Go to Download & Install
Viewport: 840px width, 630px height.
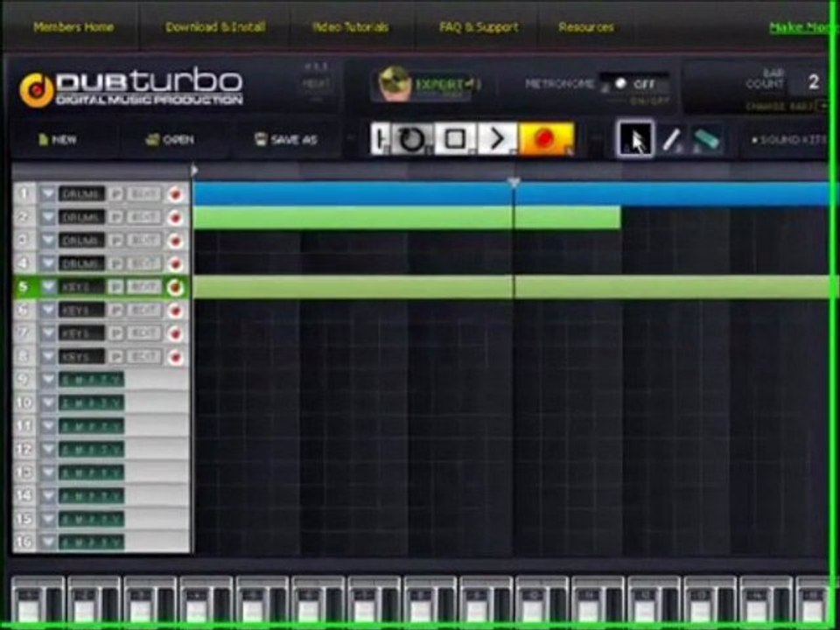[x=215, y=27]
